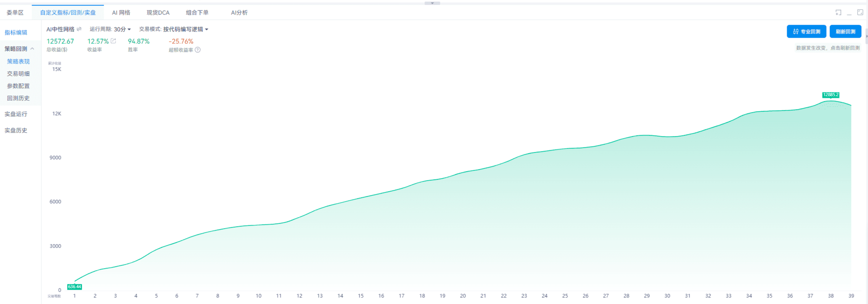Open the share icon next to 12.57%
This screenshot has width=868, height=304.
(x=114, y=41)
